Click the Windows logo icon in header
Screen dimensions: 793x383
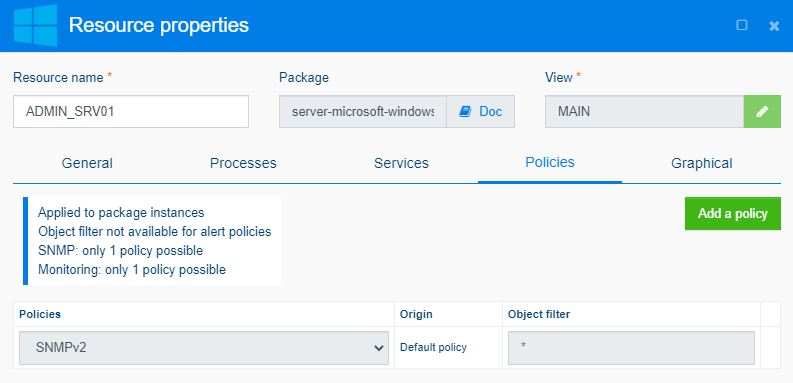pos(35,25)
